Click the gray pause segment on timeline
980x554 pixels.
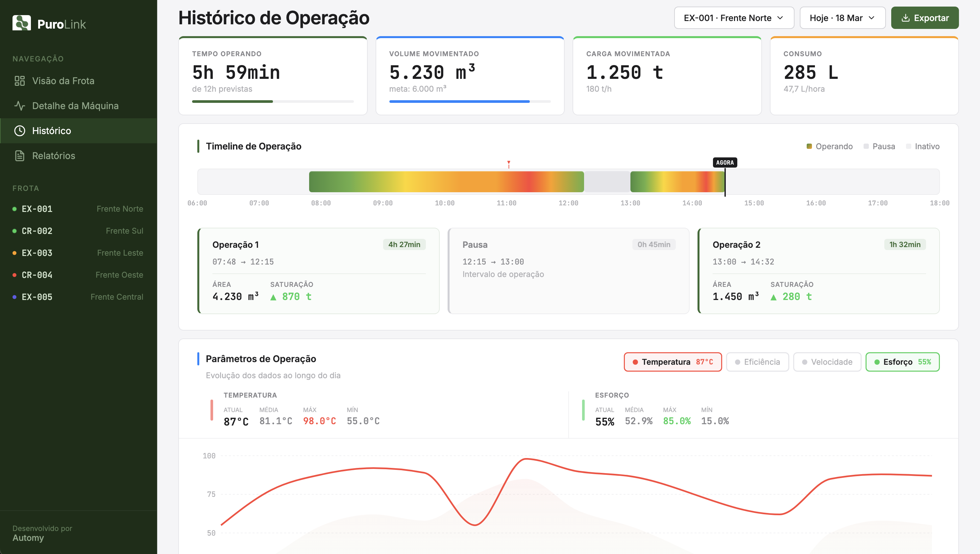(x=607, y=182)
